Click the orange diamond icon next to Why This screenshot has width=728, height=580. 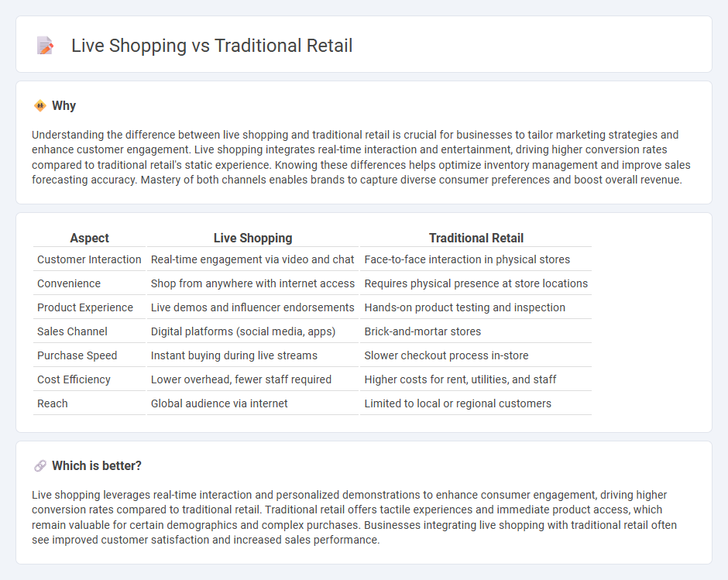coord(40,106)
